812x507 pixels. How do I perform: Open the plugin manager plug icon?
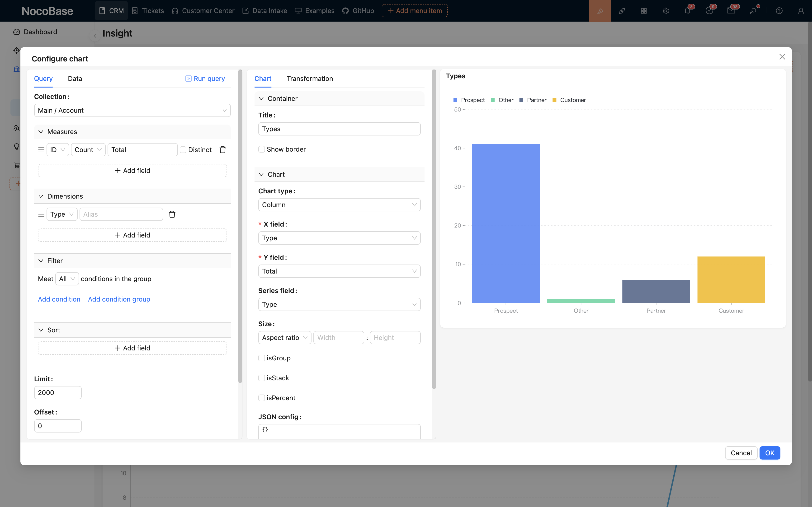pyautogui.click(x=622, y=11)
